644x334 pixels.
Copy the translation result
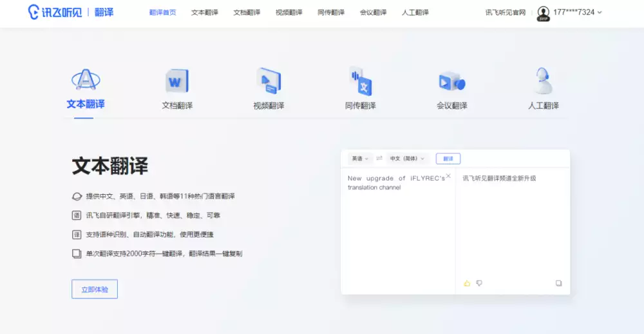click(x=558, y=283)
